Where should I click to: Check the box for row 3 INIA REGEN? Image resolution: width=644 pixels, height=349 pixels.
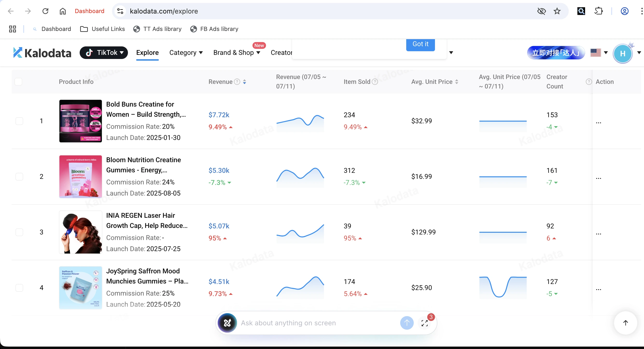coord(19,232)
